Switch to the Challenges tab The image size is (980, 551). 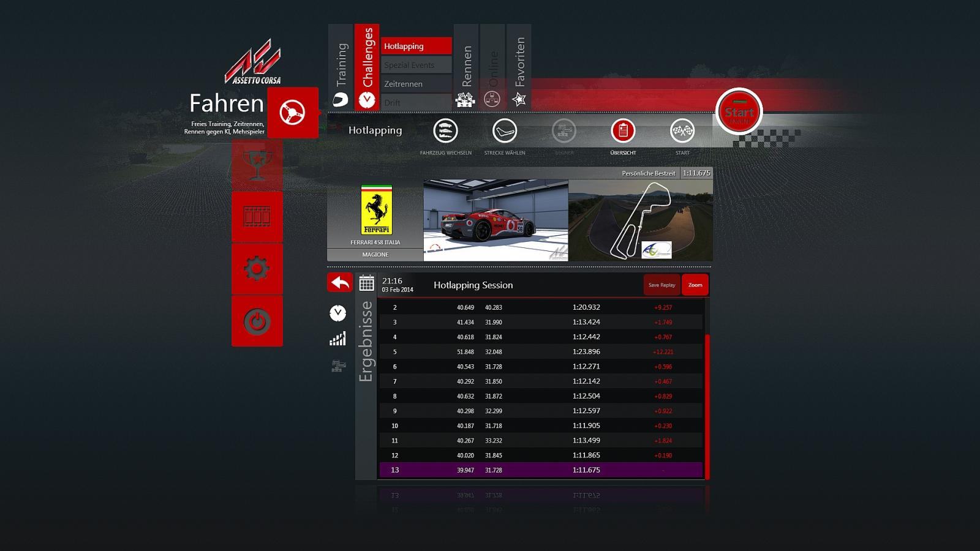(x=367, y=67)
